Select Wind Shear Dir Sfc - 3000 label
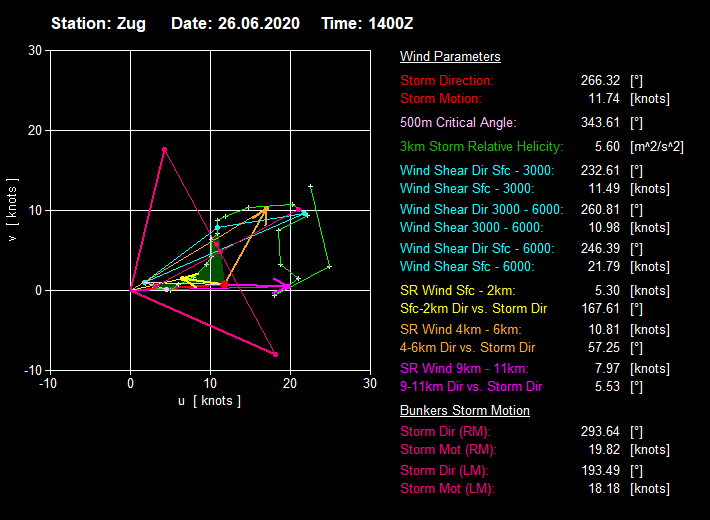Image resolution: width=710 pixels, height=520 pixels. pyautogui.click(x=476, y=171)
